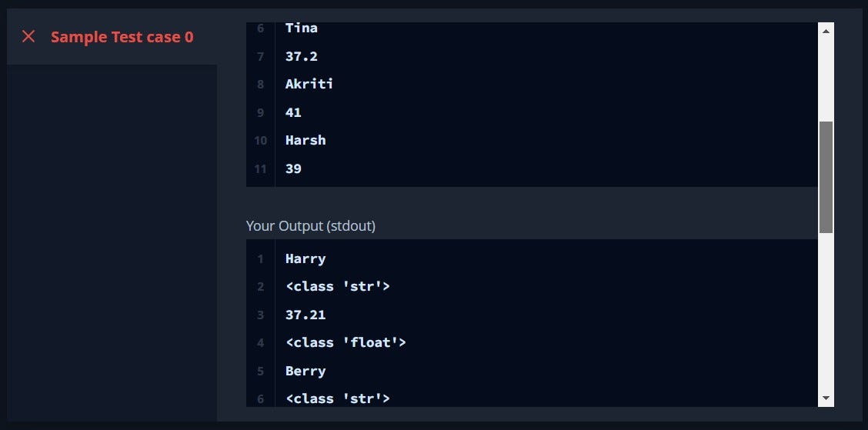The width and height of the screenshot is (868, 430).
Task: Click the scrollbar down arrow
Action: tap(826, 398)
